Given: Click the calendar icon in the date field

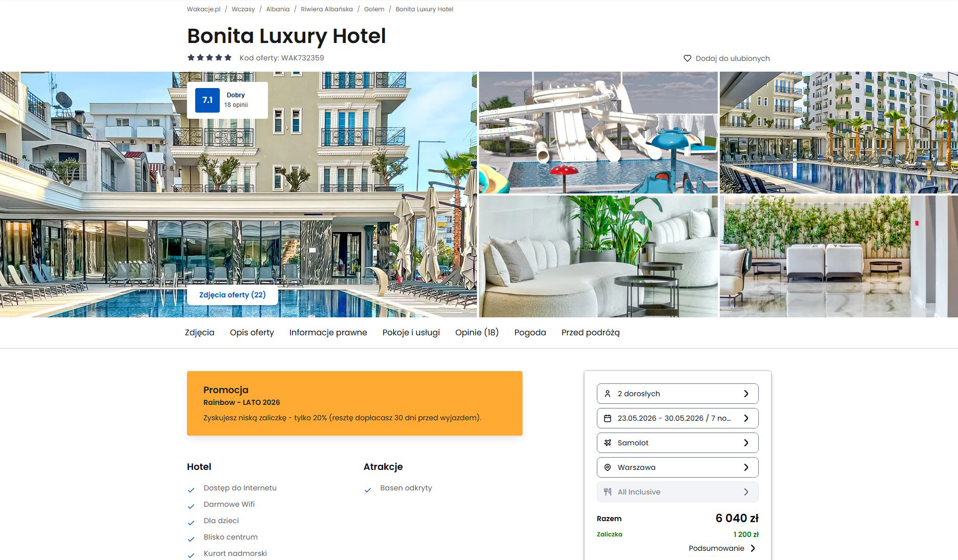Looking at the screenshot, I should [608, 418].
